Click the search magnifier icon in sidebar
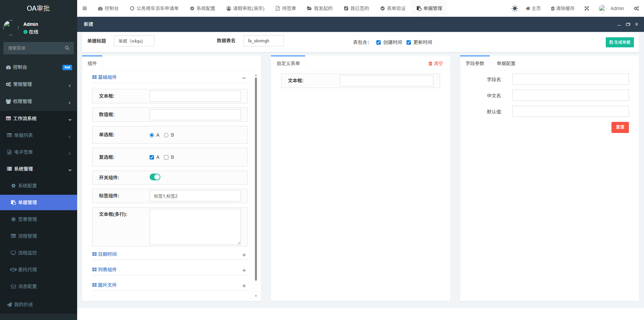Image resolution: width=644 pixels, height=320 pixels. click(67, 48)
